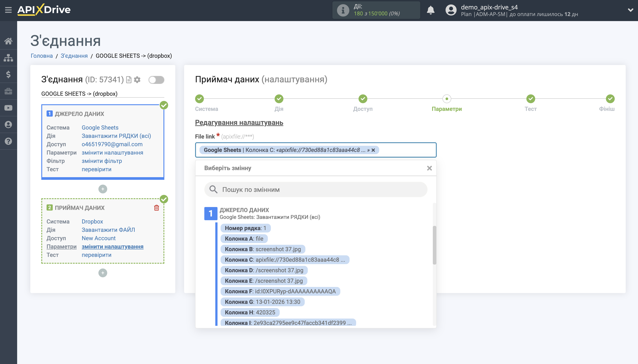
Task: Select Колонка B: screenshot 37.jpg variable
Action: [262, 249]
